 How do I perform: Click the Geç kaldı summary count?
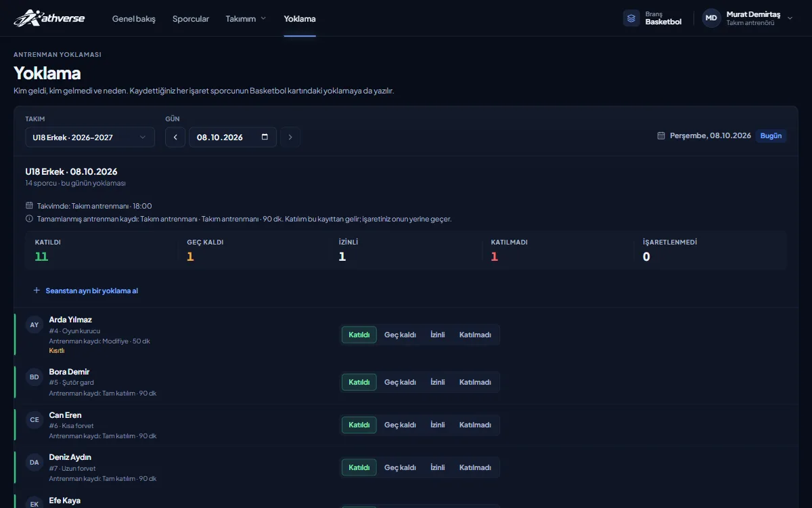[x=190, y=257]
